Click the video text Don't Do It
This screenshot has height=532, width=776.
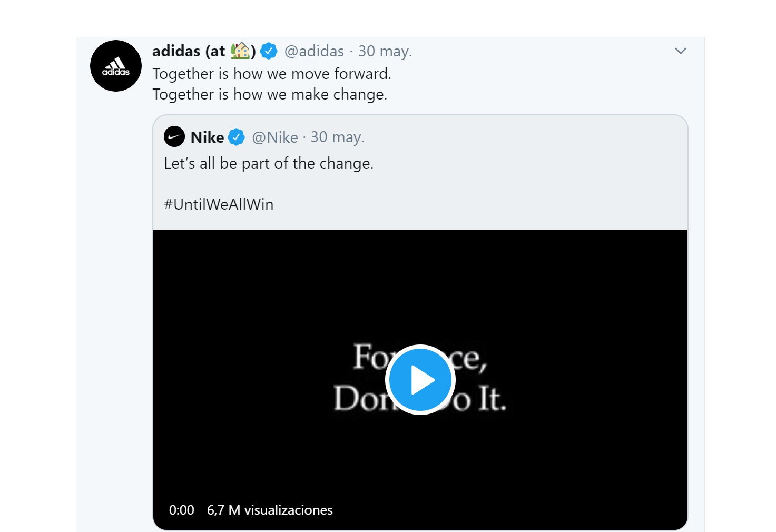pyautogui.click(x=420, y=398)
